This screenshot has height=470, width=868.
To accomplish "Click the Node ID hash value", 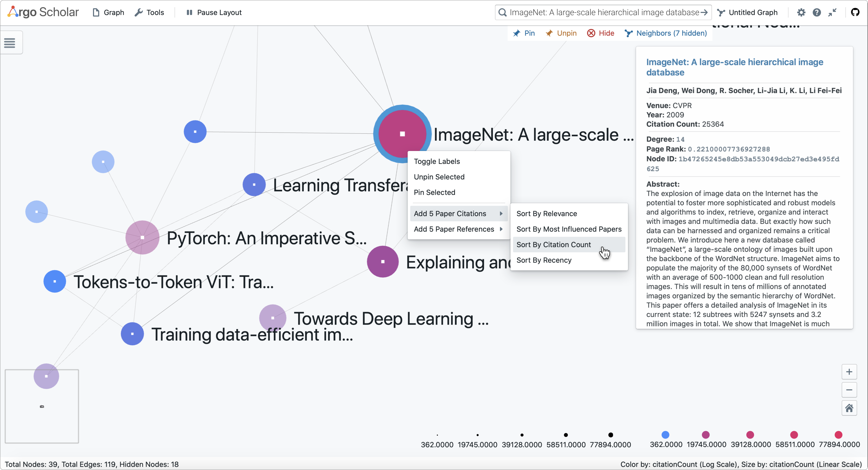I will click(742, 164).
